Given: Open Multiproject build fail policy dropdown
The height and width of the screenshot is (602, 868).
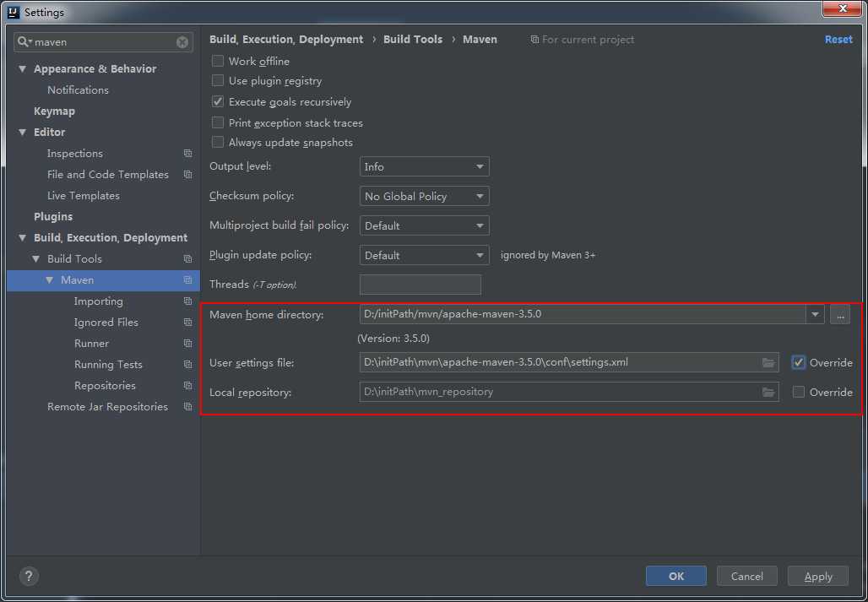Looking at the screenshot, I should (425, 225).
